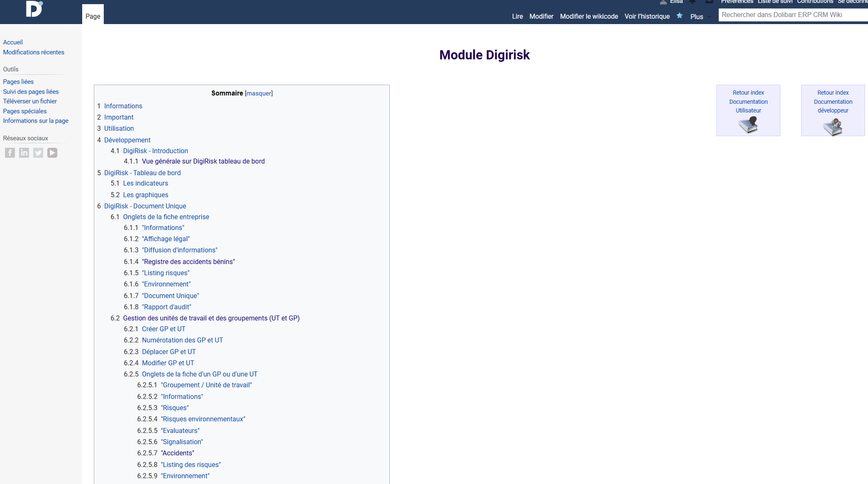This screenshot has width=868, height=484.
Task: Hide the Sommaire with masquer link
Action: pyautogui.click(x=259, y=93)
